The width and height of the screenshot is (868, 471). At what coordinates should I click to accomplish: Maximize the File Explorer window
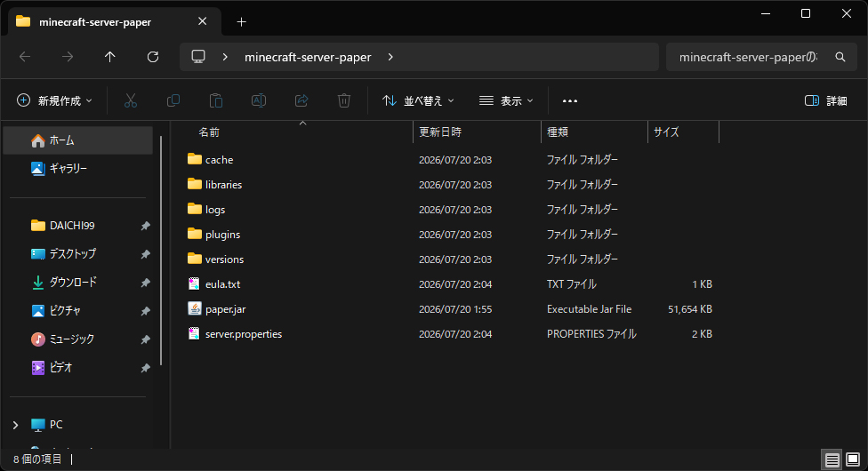pyautogui.click(x=806, y=13)
